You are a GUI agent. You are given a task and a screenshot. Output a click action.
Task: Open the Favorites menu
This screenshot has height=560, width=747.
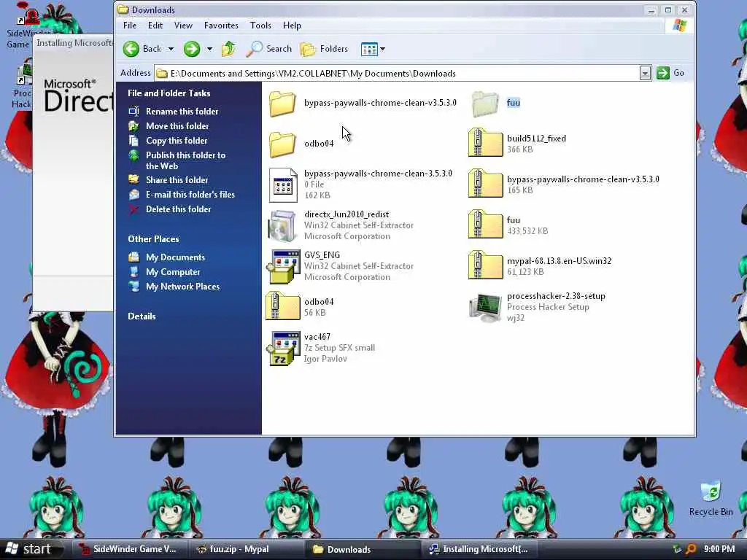pos(221,26)
